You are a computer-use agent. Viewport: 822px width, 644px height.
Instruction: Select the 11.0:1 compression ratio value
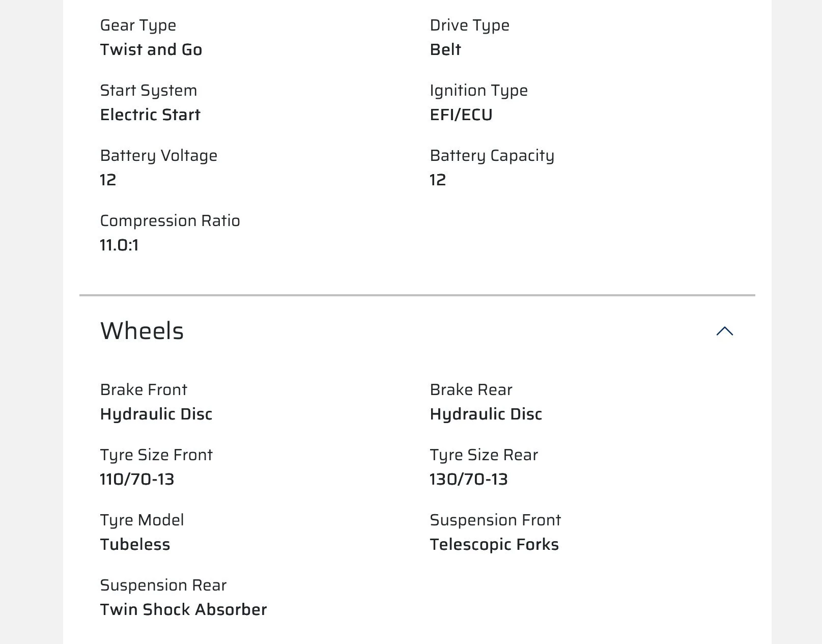pyautogui.click(x=120, y=245)
